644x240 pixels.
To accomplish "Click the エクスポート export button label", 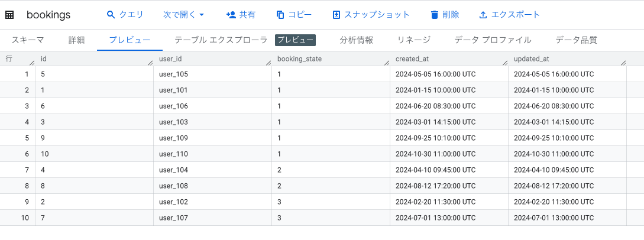I will coord(516,15).
